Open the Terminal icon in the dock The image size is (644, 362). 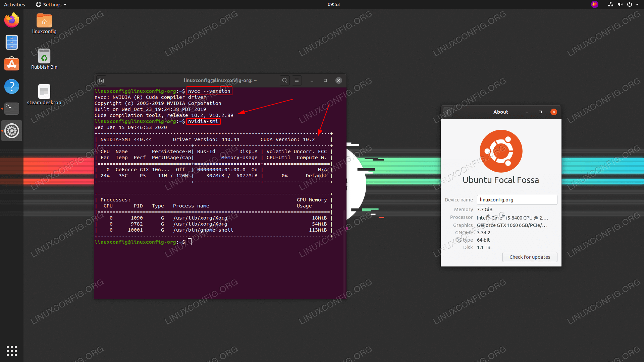(12, 108)
